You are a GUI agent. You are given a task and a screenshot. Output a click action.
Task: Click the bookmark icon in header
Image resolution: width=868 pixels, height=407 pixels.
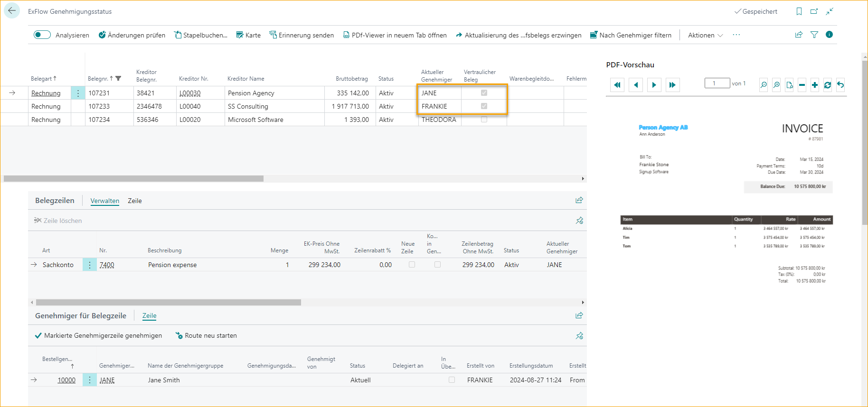(x=799, y=11)
